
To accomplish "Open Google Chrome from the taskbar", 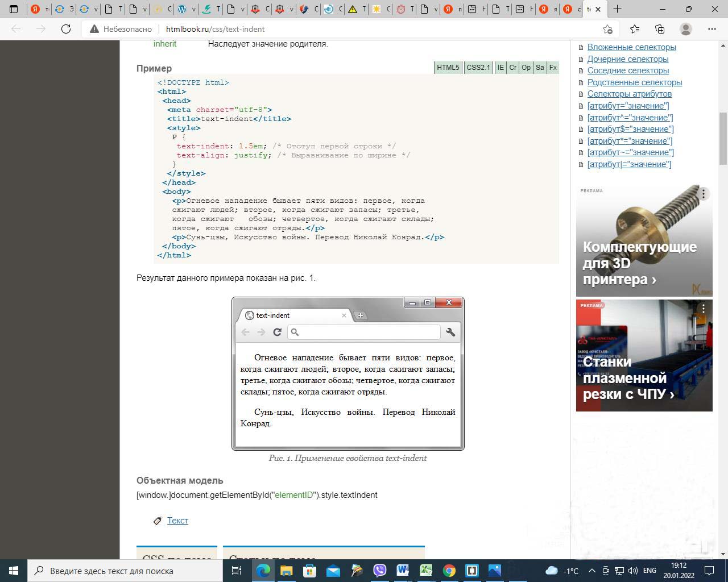I will [x=449, y=571].
